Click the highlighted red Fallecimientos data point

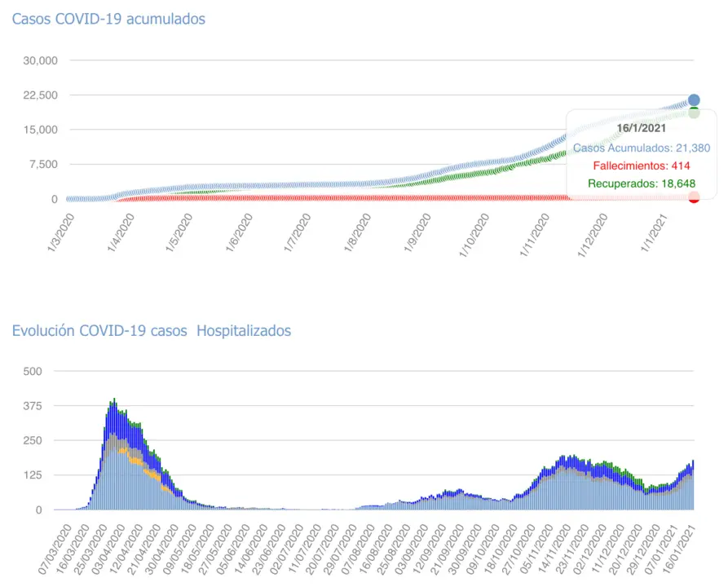click(694, 197)
